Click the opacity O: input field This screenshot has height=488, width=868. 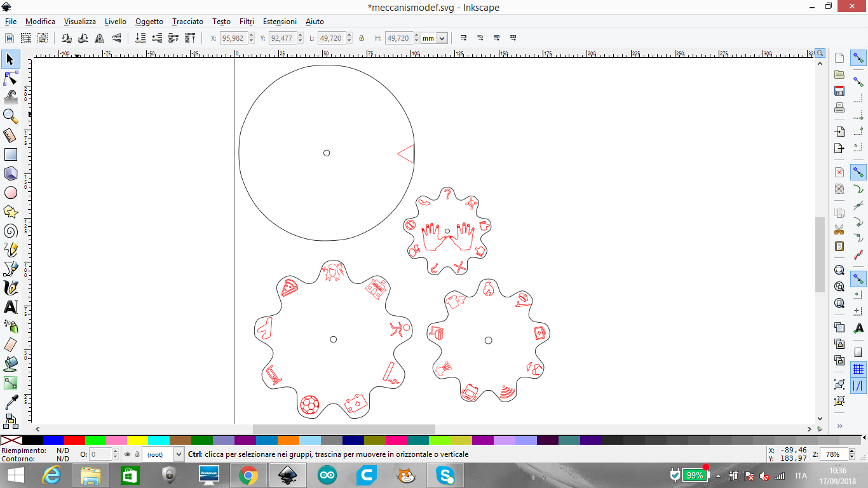pos(100,454)
